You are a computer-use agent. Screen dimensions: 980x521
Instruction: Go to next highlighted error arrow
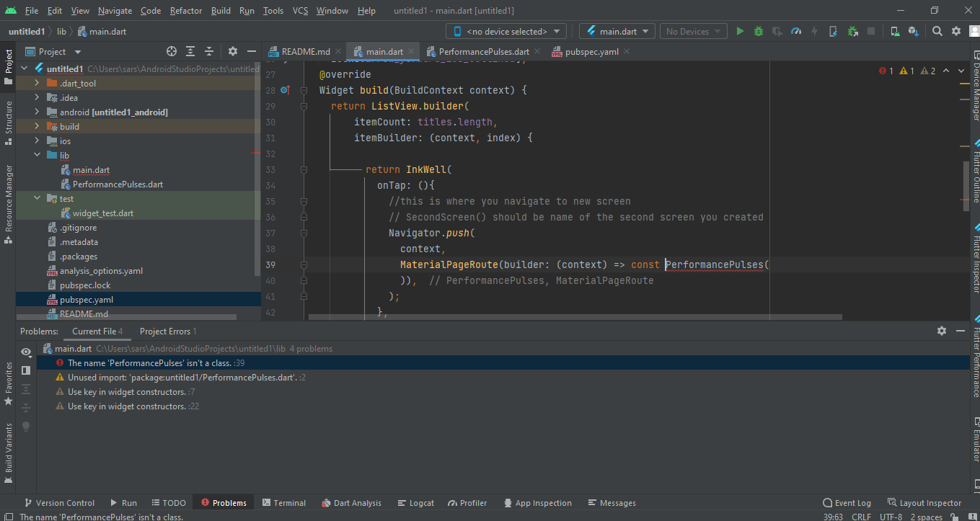[x=962, y=71]
